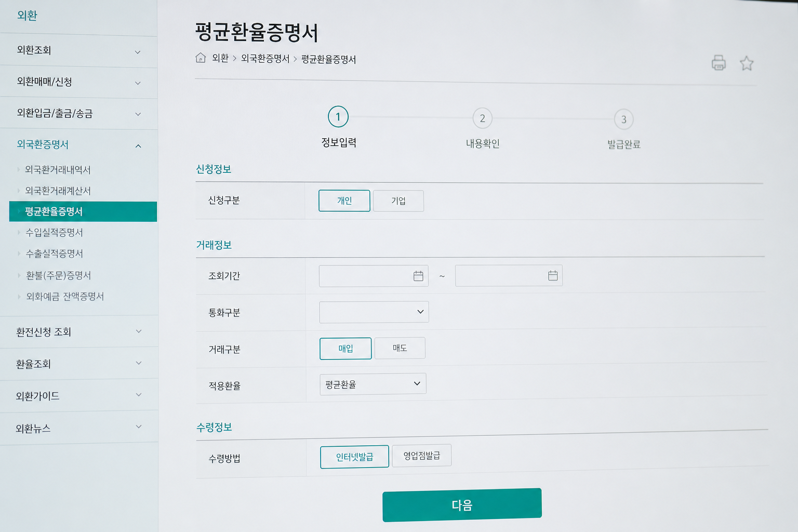Print the page using the printer icon
798x532 pixels.
pyautogui.click(x=719, y=63)
